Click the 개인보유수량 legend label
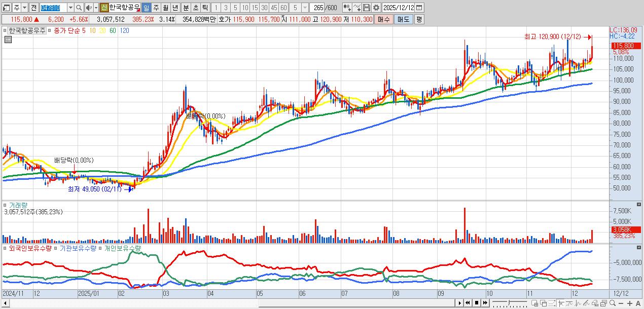The width and height of the screenshot is (644, 309). 122,249
